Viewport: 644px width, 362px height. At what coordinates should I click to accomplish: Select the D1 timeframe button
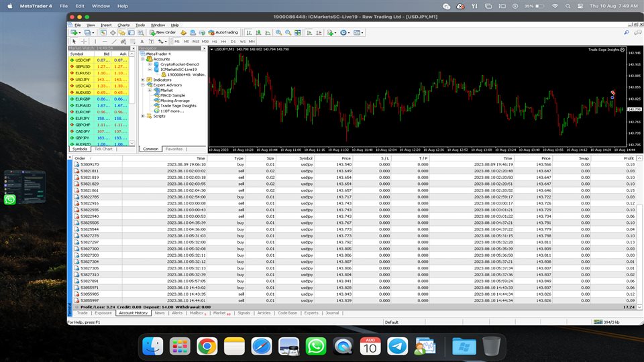point(233,42)
